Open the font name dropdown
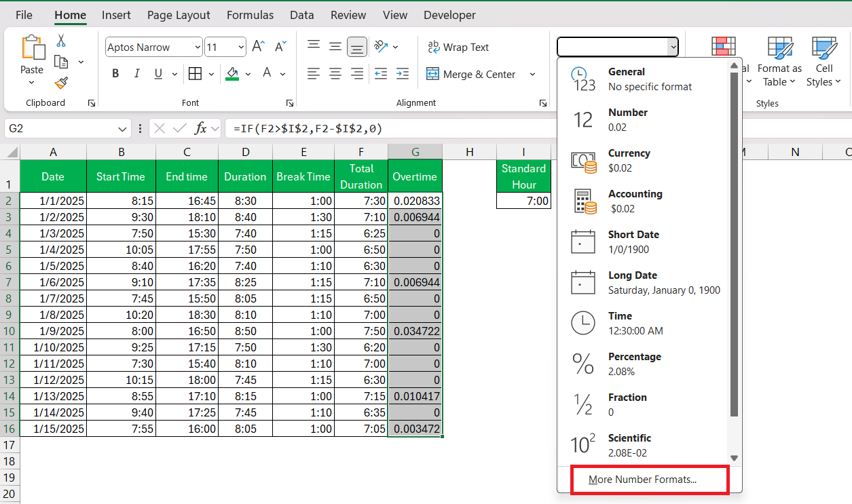 tap(198, 47)
